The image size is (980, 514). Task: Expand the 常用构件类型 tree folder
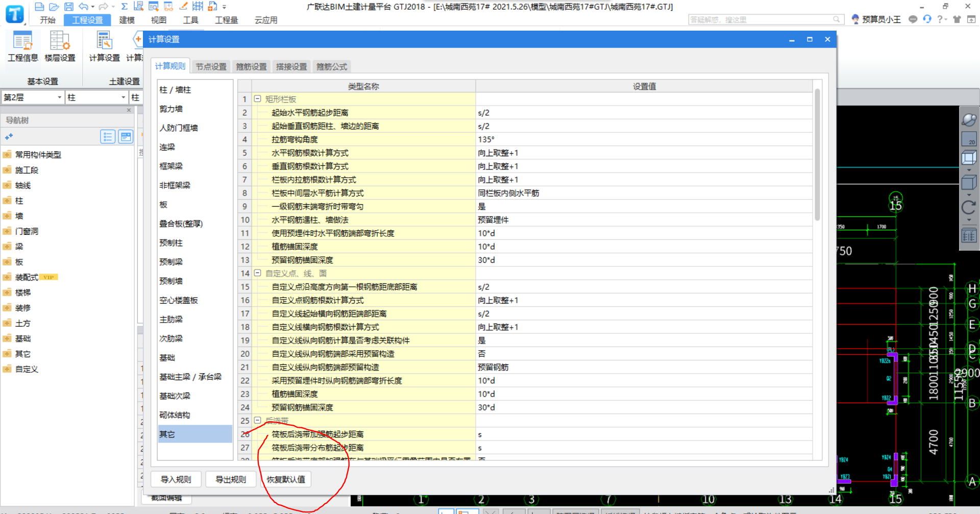7,155
